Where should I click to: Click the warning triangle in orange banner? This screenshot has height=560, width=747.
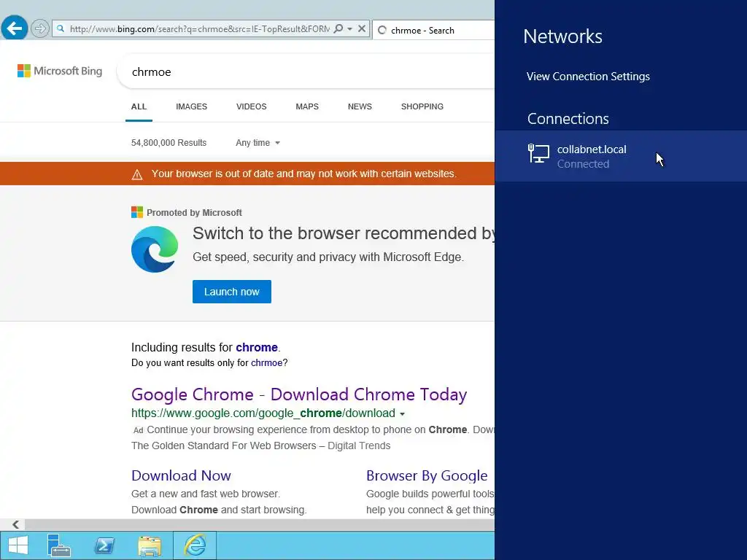coord(136,174)
